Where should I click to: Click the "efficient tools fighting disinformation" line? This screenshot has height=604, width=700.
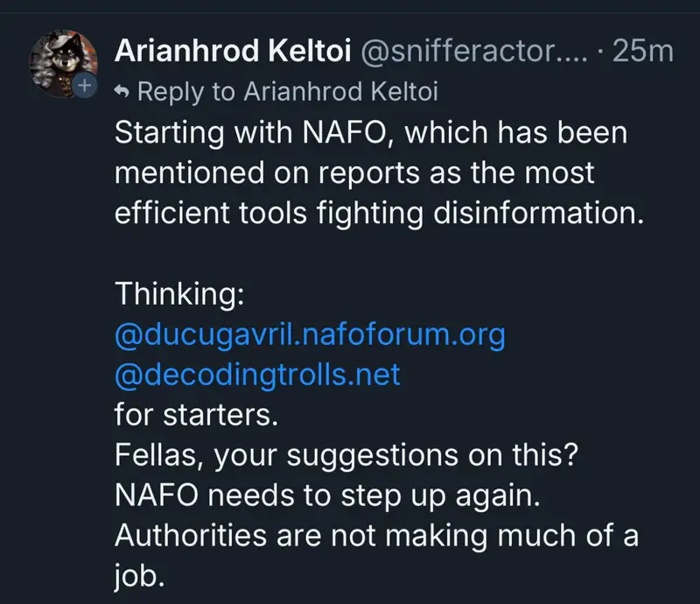pyautogui.click(x=378, y=212)
